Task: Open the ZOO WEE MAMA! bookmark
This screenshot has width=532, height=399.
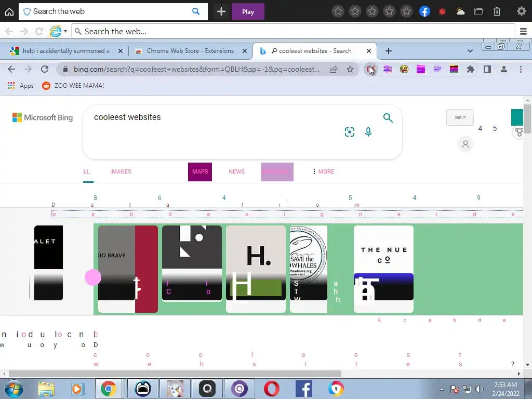Action: 73,86
